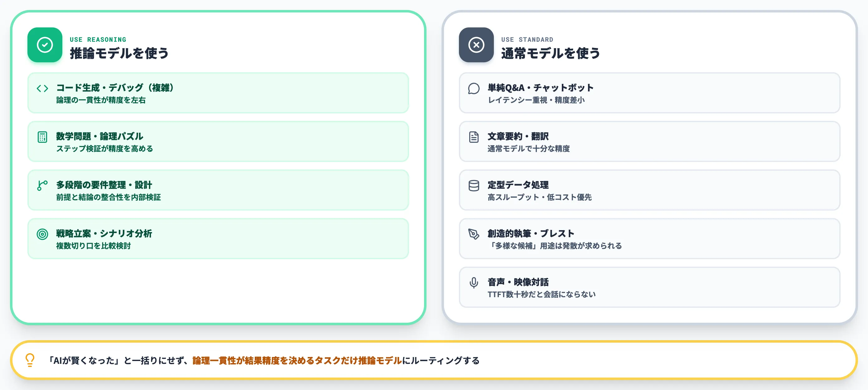Click the USE REASONING label
The width and height of the screenshot is (868, 390).
pyautogui.click(x=98, y=39)
